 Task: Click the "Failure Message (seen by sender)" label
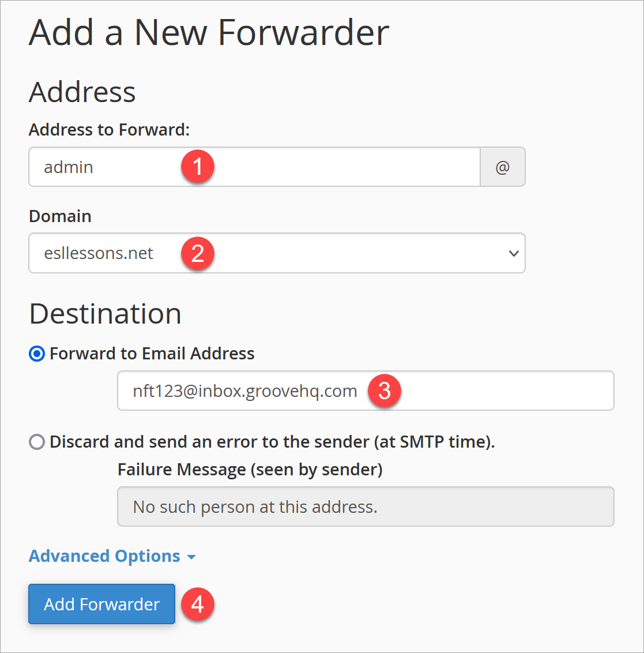250,470
